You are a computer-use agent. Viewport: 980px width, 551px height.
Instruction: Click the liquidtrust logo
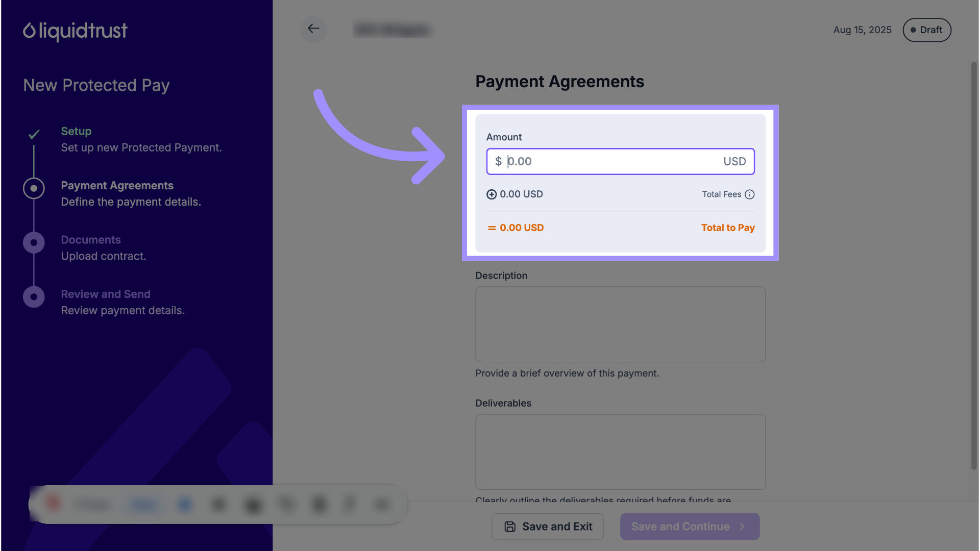75,31
